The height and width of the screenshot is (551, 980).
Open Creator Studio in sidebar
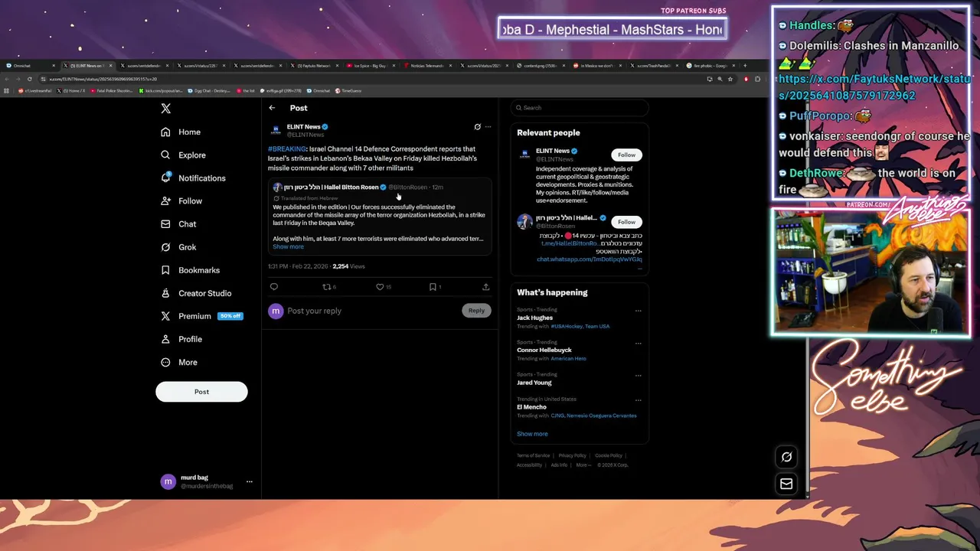tap(196, 293)
